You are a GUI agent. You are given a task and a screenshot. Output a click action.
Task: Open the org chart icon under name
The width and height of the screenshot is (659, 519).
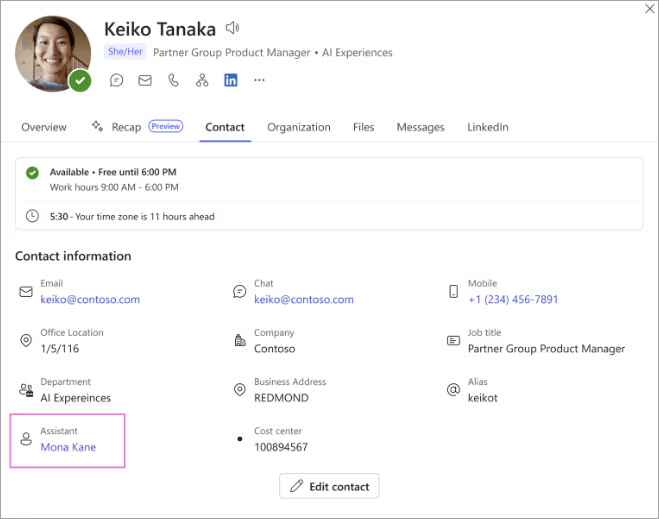click(x=202, y=80)
